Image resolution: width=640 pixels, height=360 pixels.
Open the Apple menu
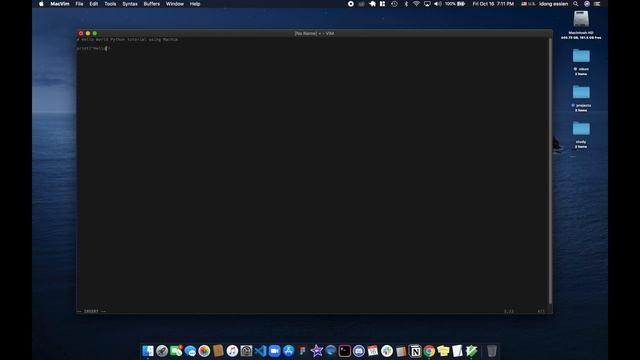pos(41,4)
